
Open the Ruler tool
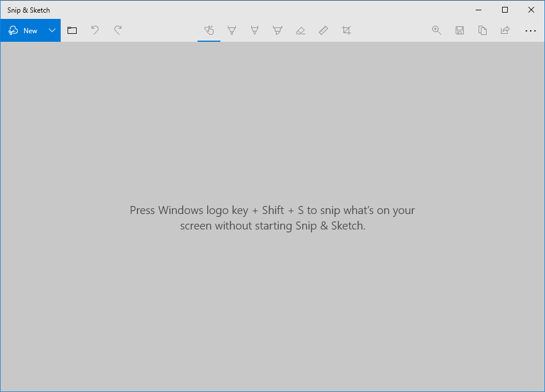pos(323,30)
